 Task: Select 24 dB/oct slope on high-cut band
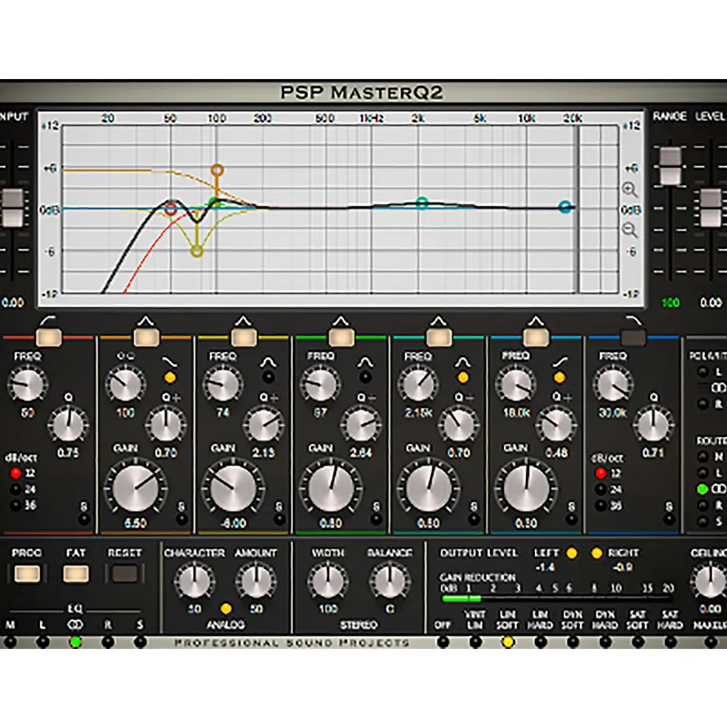point(601,489)
